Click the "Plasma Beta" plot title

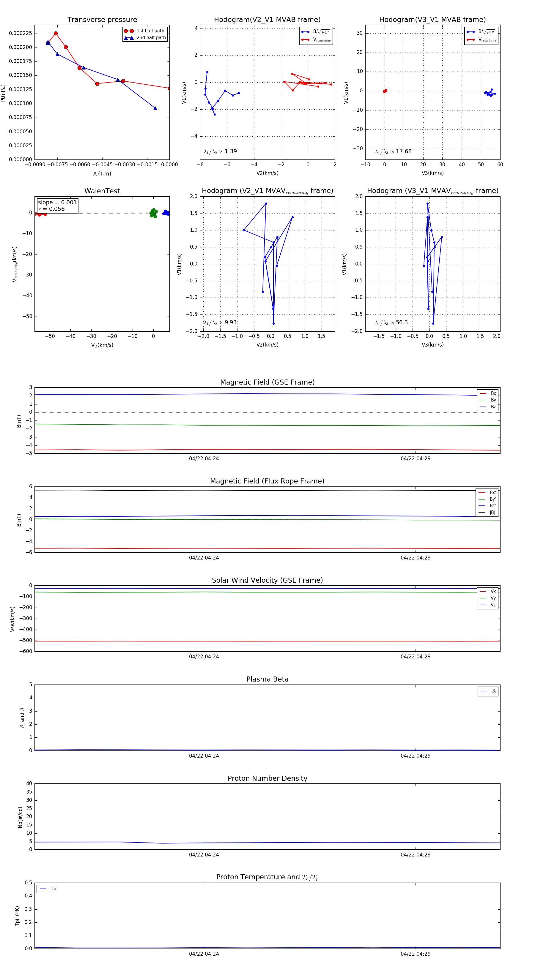tap(267, 679)
